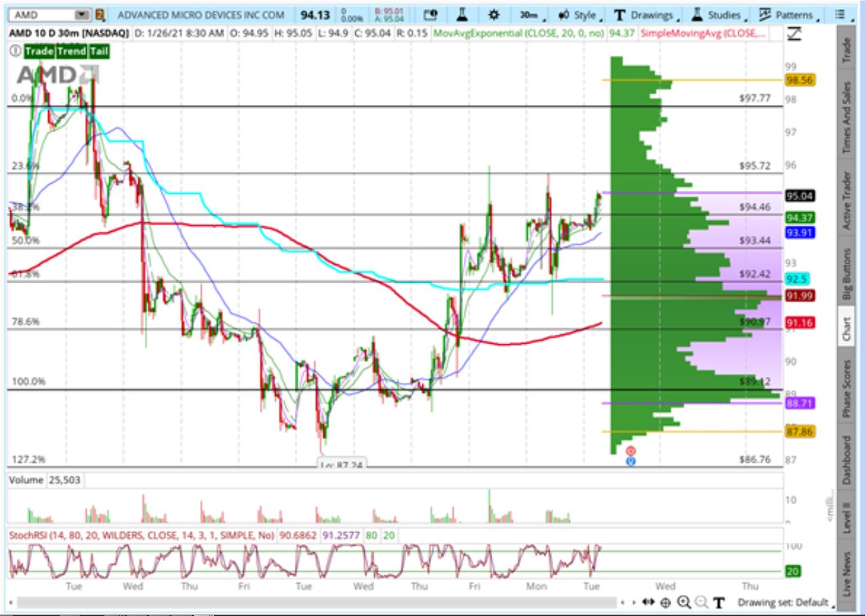Click the zoom in magnifier icon

683,602
